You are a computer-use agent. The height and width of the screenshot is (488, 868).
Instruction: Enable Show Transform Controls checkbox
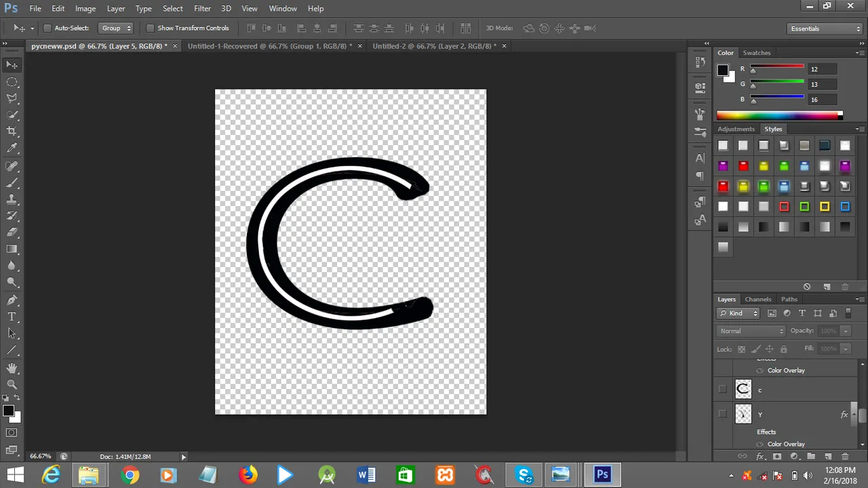click(x=151, y=28)
